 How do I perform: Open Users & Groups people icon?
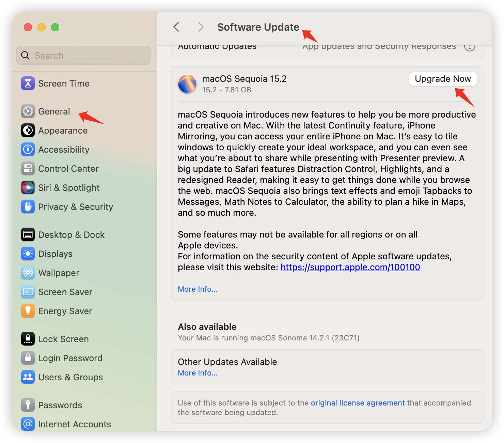(x=28, y=377)
